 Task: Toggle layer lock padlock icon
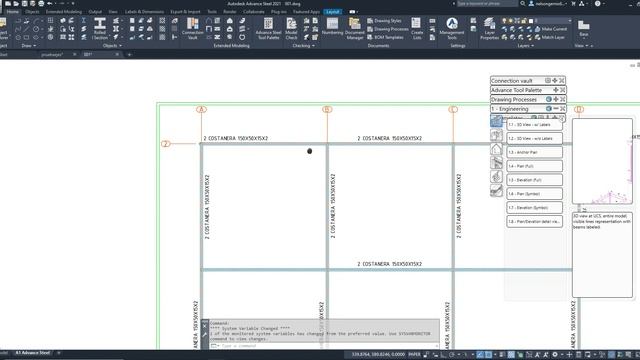[524, 21]
